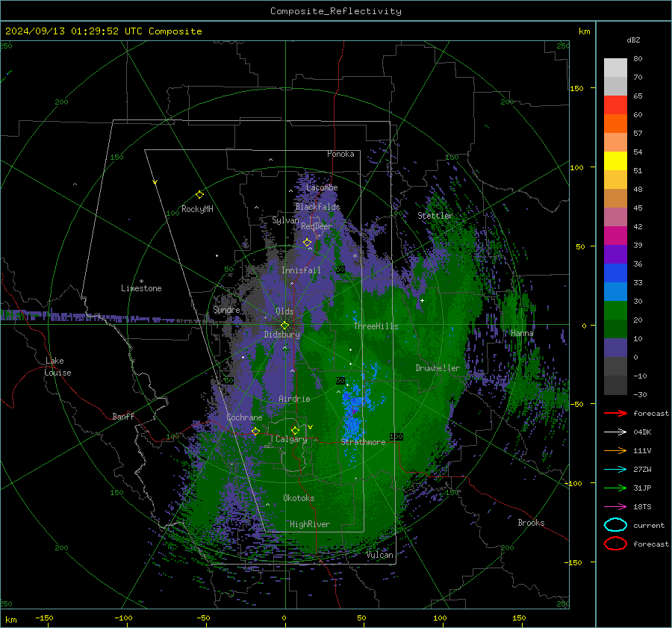Select the red 65 dBZ swatch
The image size is (672, 628).
[615, 105]
